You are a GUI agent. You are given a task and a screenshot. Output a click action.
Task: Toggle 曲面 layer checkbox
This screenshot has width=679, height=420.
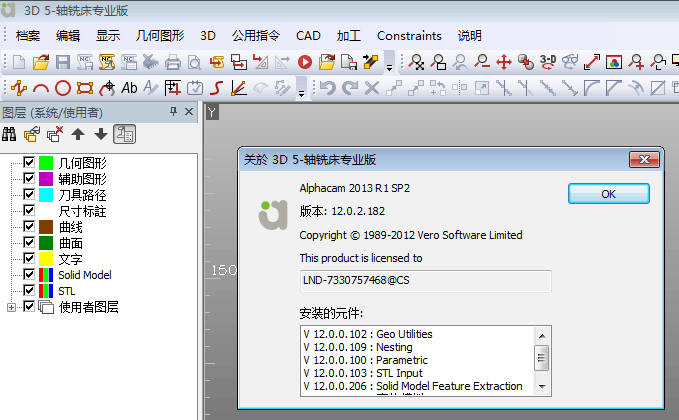(x=29, y=242)
